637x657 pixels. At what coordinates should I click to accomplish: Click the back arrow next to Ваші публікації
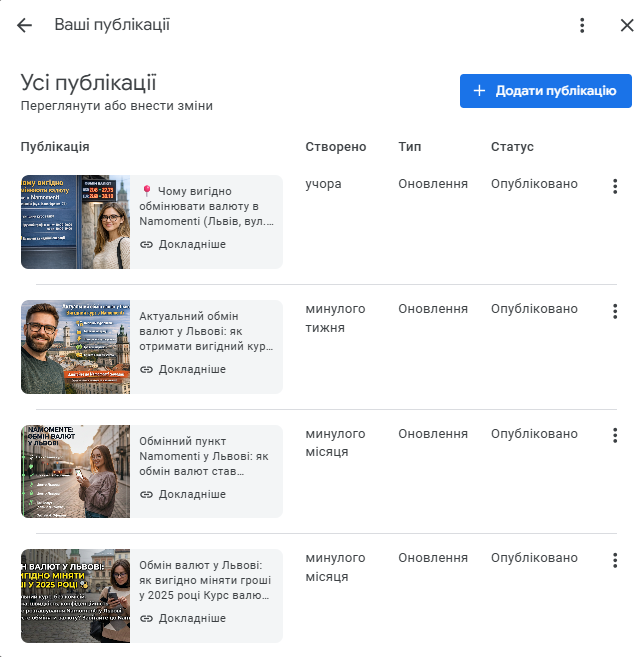25,25
